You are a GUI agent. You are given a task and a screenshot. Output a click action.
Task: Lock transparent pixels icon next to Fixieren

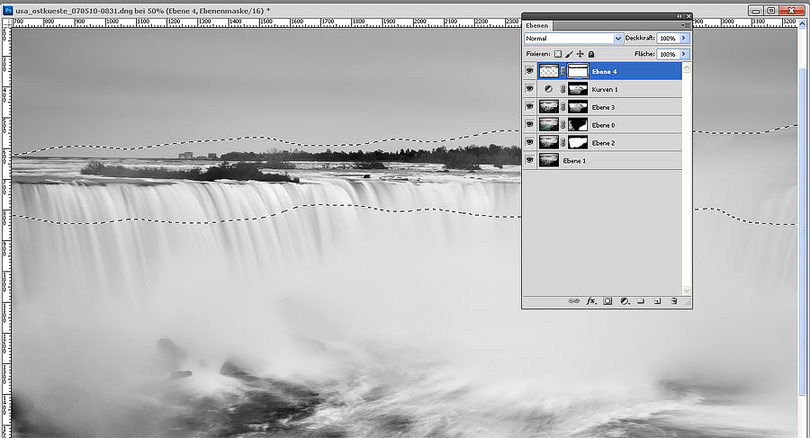[x=558, y=54]
